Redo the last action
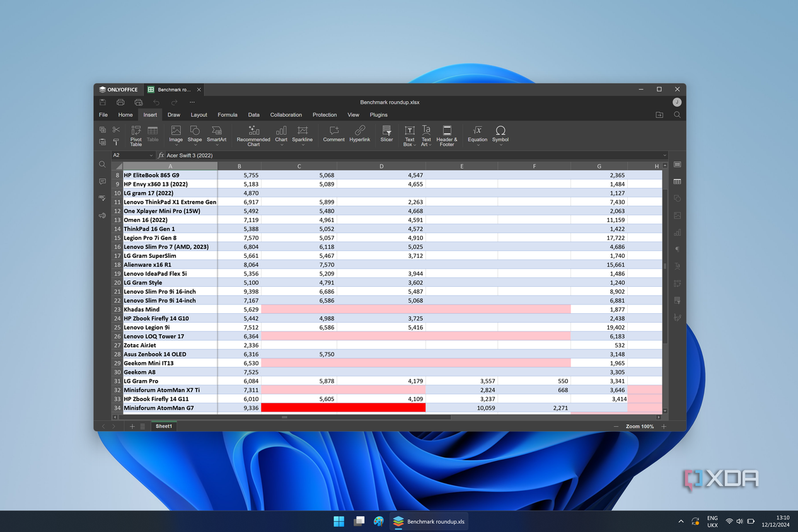This screenshot has width=798, height=532. [x=175, y=102]
